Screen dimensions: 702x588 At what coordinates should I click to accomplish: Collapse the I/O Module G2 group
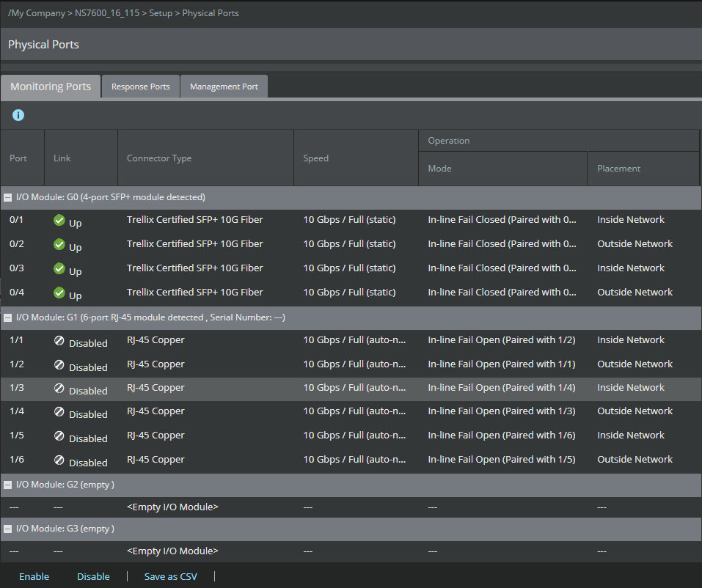click(x=7, y=485)
